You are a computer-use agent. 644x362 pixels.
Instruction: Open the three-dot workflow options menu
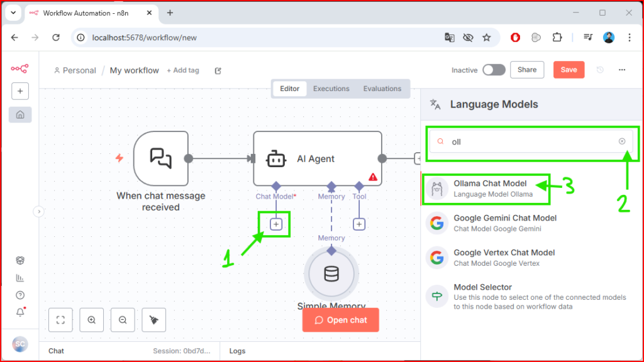(622, 70)
